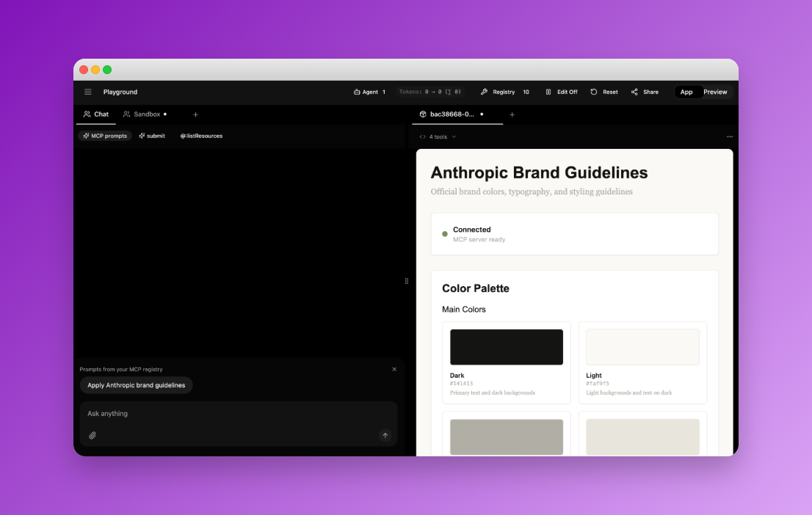
Task: Select the Chat tab
Action: [x=96, y=114]
